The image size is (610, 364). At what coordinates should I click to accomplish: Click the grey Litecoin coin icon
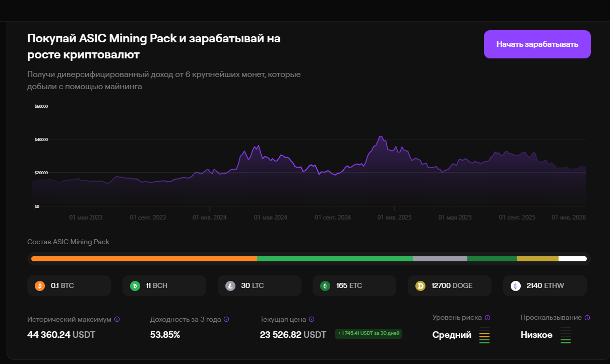(230, 286)
